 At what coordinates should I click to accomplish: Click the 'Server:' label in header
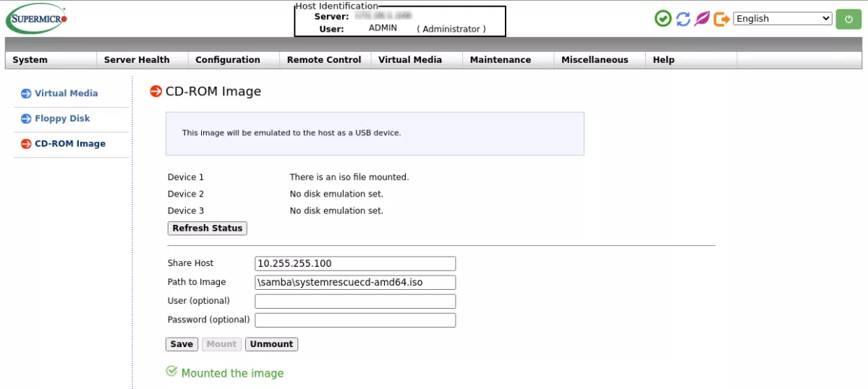coord(331,17)
